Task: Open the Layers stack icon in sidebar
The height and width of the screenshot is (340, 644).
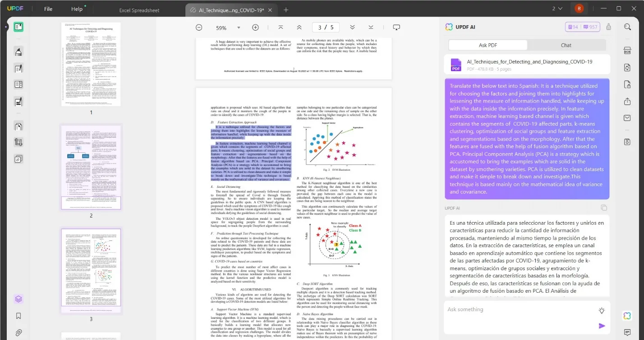Action: [x=18, y=299]
